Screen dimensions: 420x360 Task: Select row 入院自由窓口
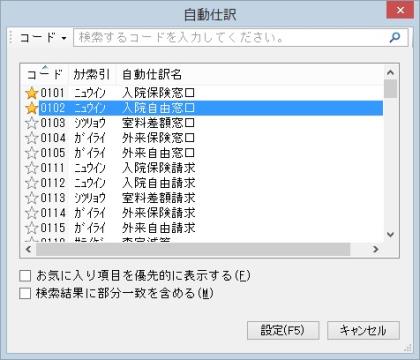[x=204, y=108]
